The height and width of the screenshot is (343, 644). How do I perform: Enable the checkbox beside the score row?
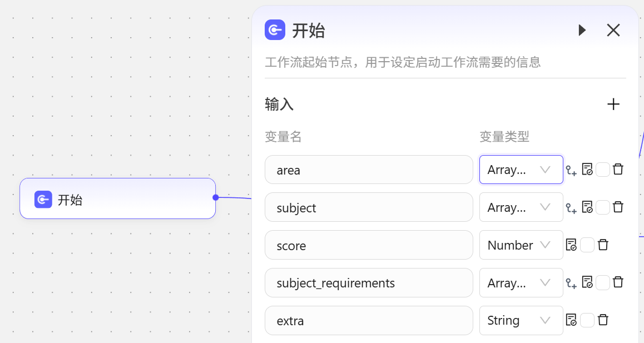point(587,245)
